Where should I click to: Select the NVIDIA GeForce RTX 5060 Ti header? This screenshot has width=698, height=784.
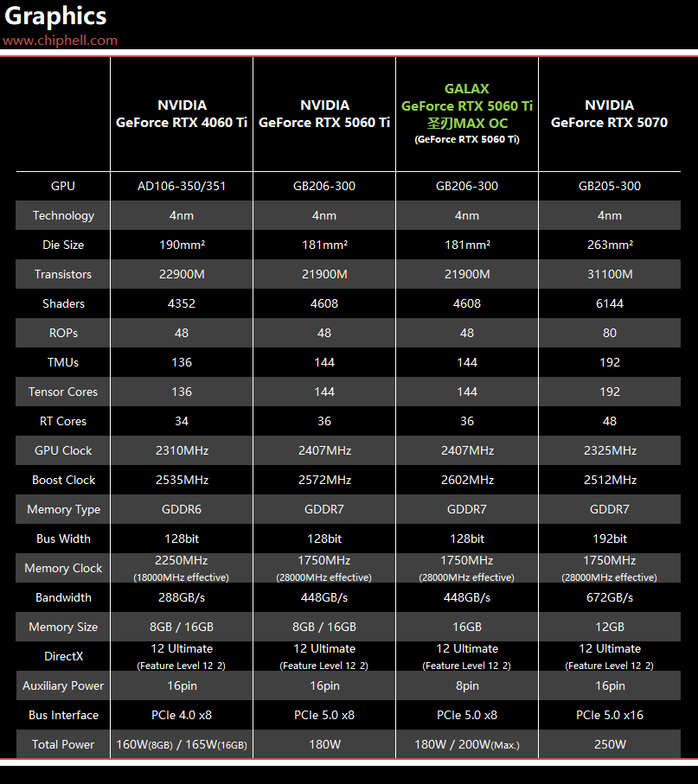click(x=324, y=113)
